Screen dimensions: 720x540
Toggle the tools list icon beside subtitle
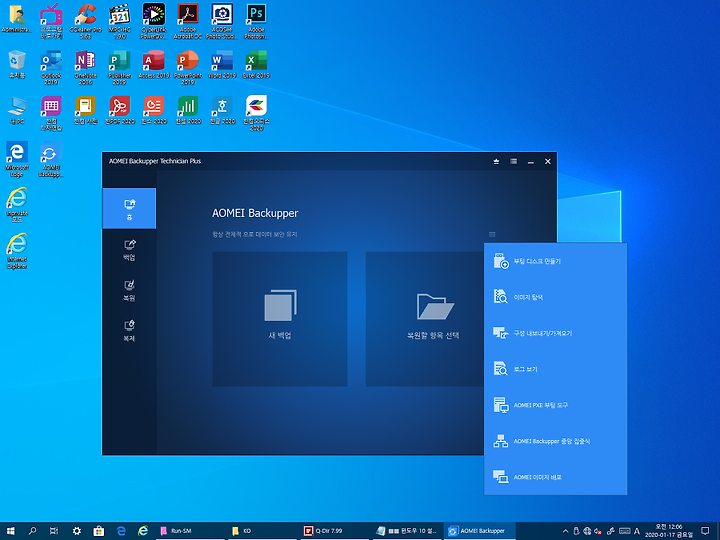point(492,235)
